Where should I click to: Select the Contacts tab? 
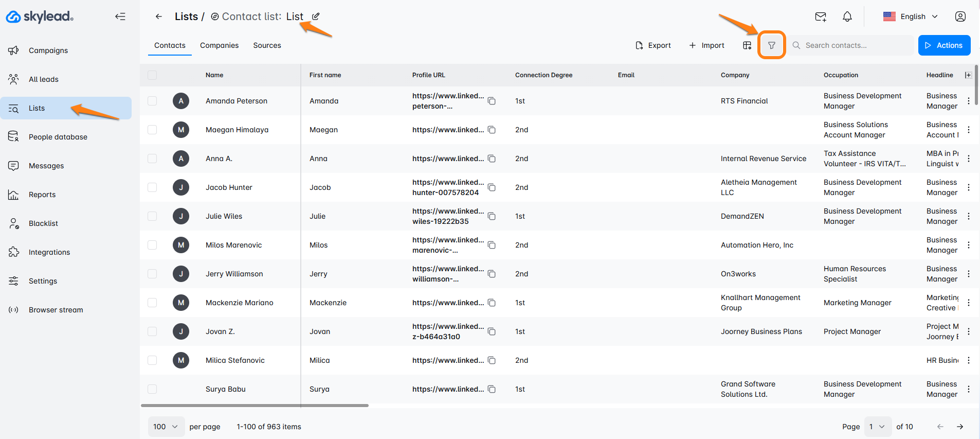click(170, 45)
